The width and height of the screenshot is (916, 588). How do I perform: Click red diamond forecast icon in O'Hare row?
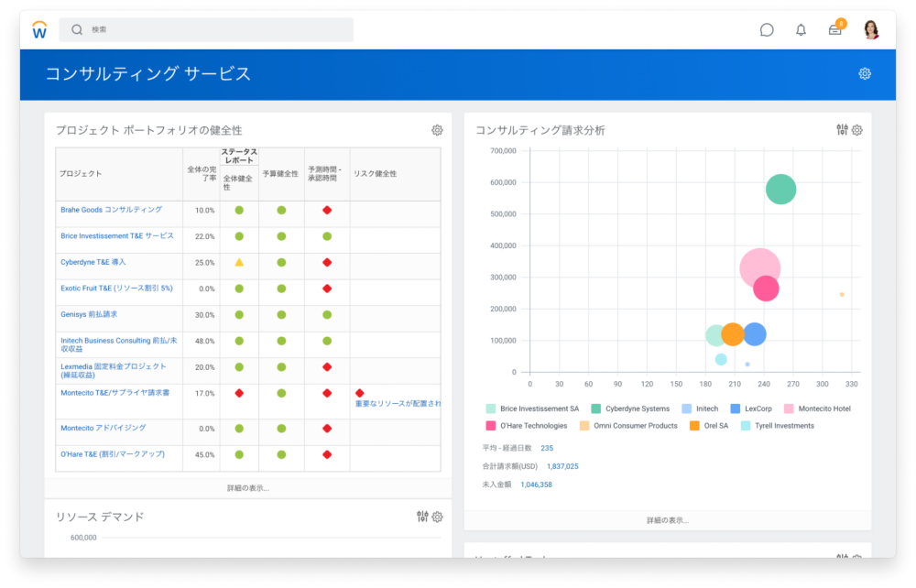point(327,454)
